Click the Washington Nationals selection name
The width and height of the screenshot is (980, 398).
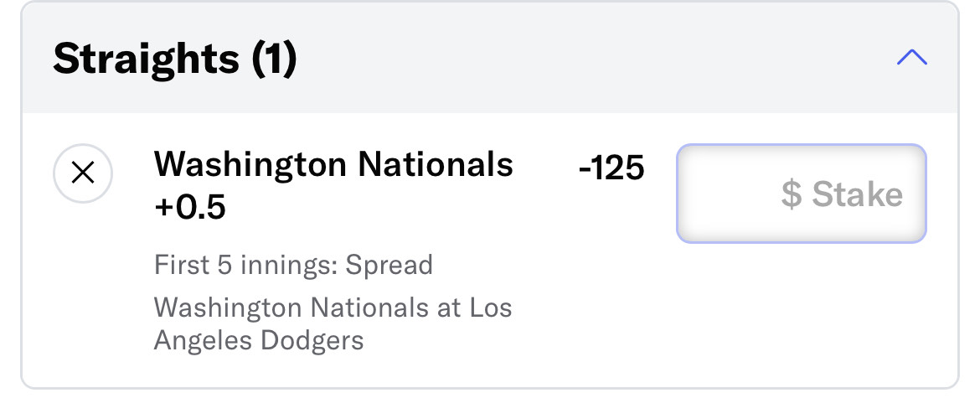(x=333, y=164)
